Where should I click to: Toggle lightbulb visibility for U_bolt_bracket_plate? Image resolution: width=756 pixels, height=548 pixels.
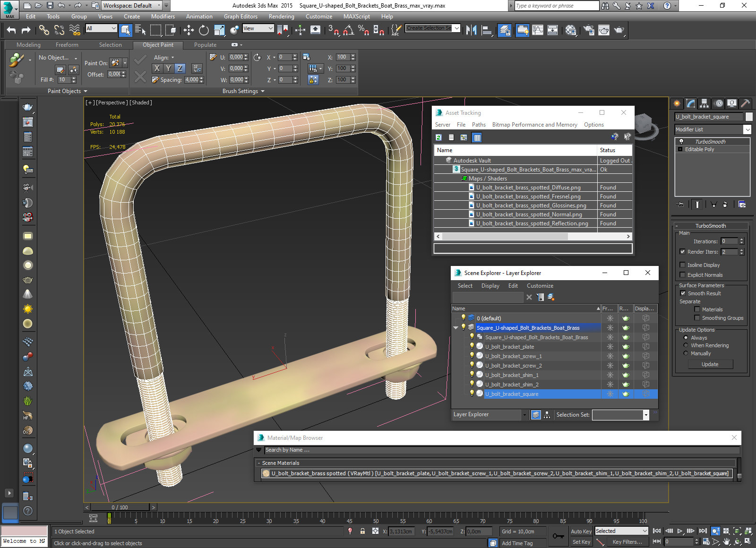click(x=472, y=346)
